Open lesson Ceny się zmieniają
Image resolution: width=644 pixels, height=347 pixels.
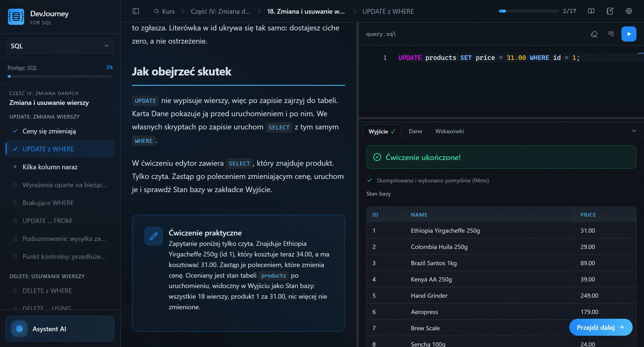[x=60, y=131]
